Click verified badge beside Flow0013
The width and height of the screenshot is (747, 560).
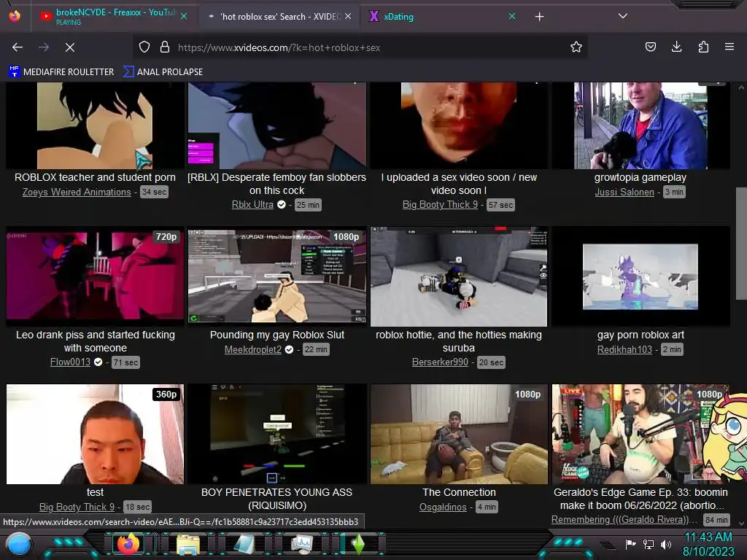click(98, 362)
